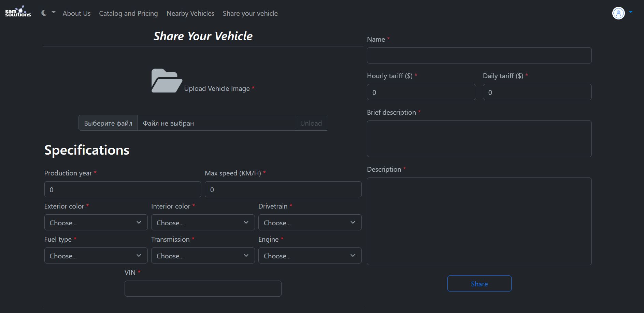Screen dimensions: 644x313
Task: Open the Interior color dropdown
Action: [203, 223]
